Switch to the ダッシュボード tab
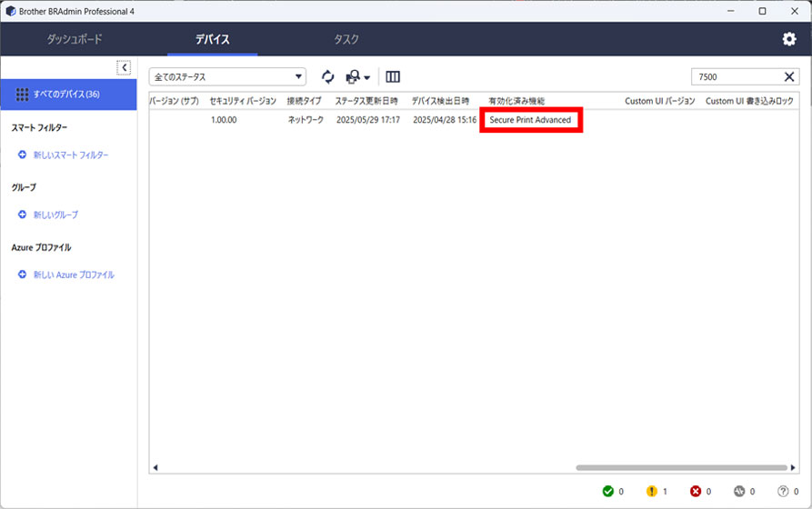 coord(75,39)
